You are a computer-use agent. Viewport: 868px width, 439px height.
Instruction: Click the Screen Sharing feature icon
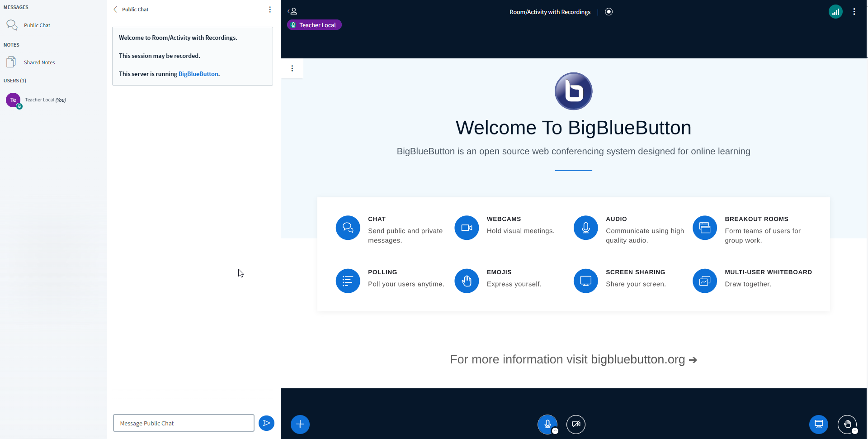coord(585,281)
